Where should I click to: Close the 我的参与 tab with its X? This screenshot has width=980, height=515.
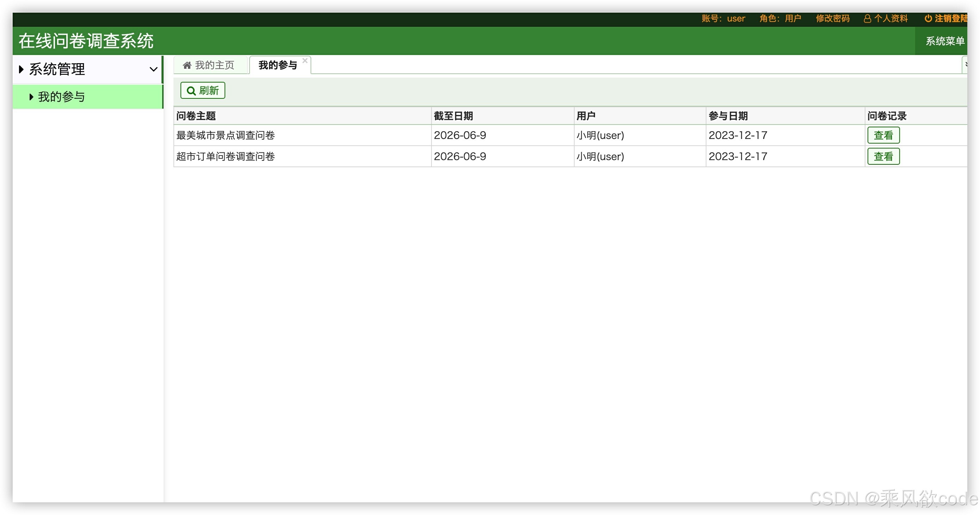click(x=305, y=61)
